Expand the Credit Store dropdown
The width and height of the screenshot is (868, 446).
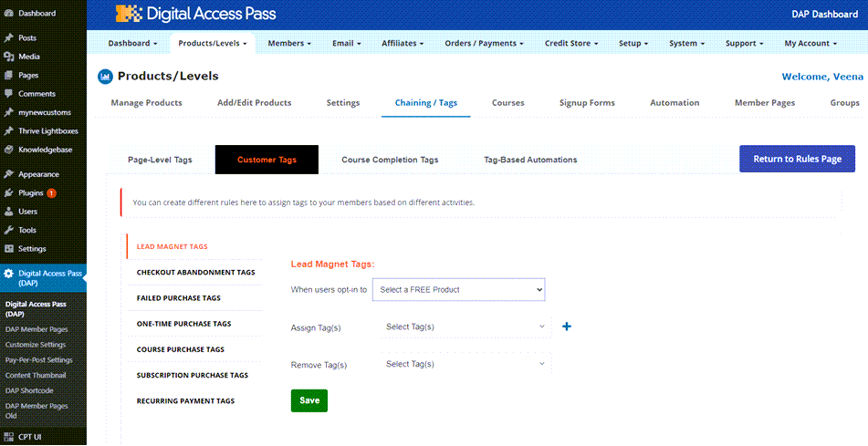pyautogui.click(x=571, y=43)
